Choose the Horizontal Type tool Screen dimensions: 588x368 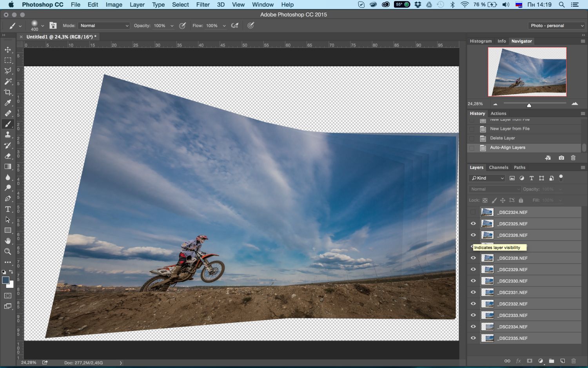point(8,209)
